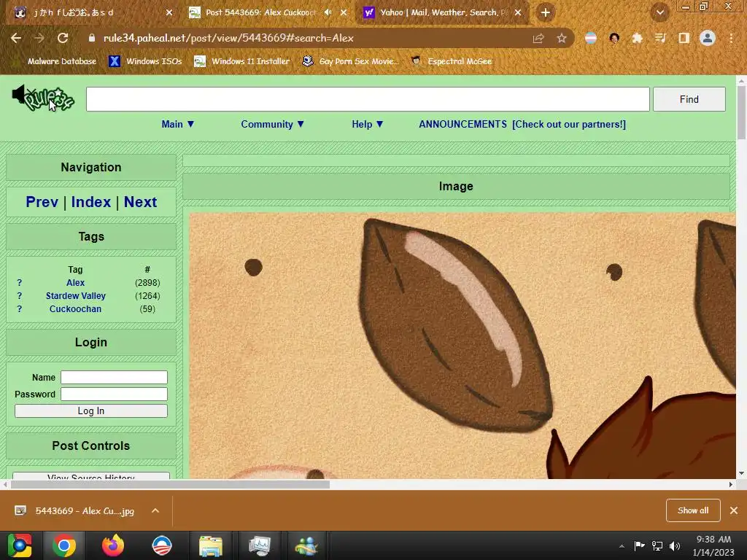Bookmark this page with the star icon
The width and height of the screenshot is (747, 560).
coord(562,38)
